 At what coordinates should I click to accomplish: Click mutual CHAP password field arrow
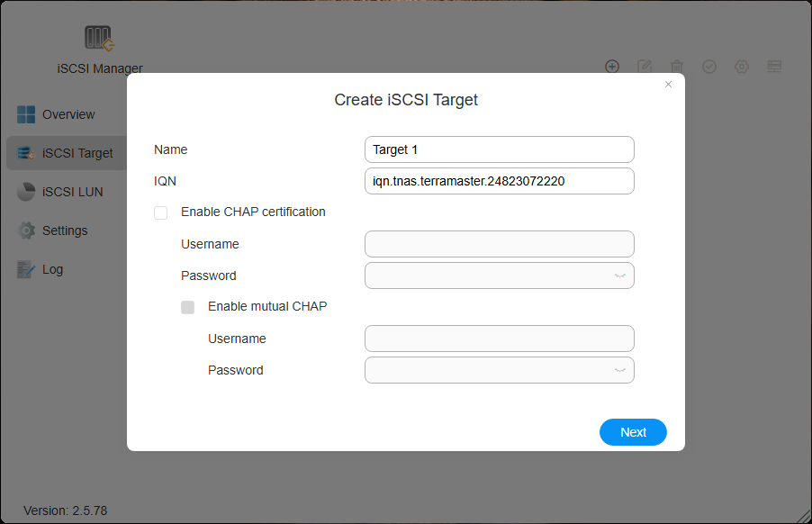coord(619,370)
